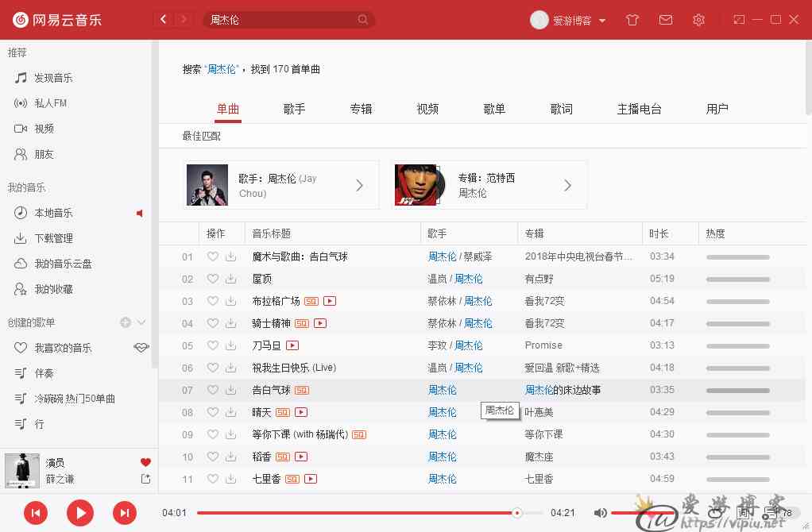The width and height of the screenshot is (812, 532).
Task: Like the song 等你下课
Action: (x=213, y=434)
